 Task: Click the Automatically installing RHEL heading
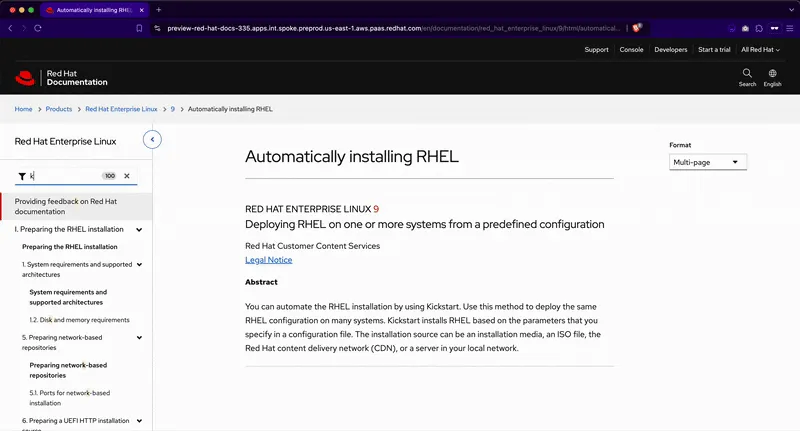click(x=352, y=156)
